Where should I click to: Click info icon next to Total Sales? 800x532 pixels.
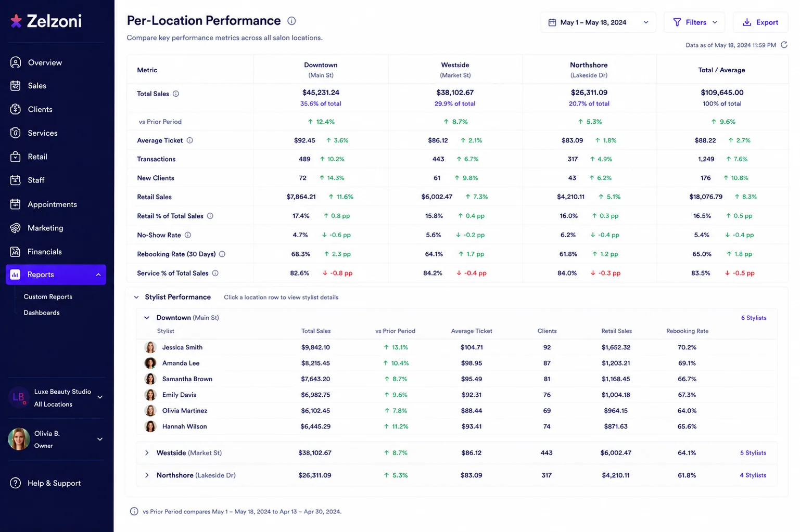[x=176, y=94]
